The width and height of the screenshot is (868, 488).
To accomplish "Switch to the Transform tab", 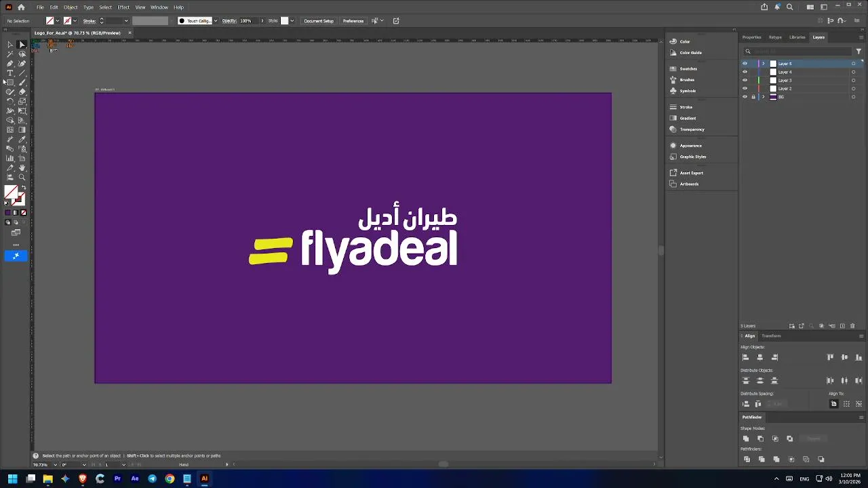I will click(771, 336).
